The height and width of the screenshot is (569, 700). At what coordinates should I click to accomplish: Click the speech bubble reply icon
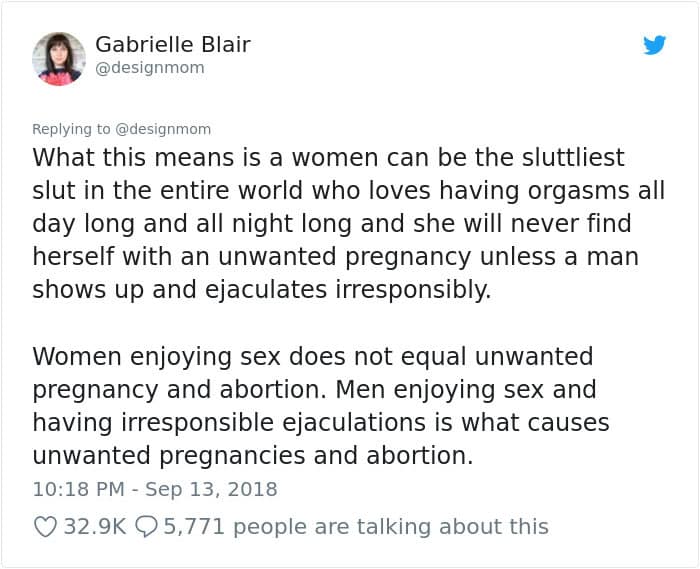146,527
